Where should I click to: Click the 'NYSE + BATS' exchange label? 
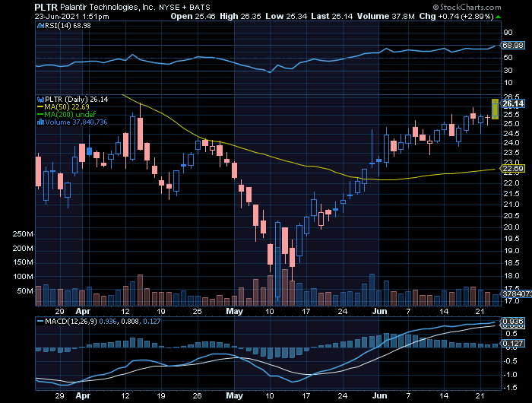click(x=185, y=7)
